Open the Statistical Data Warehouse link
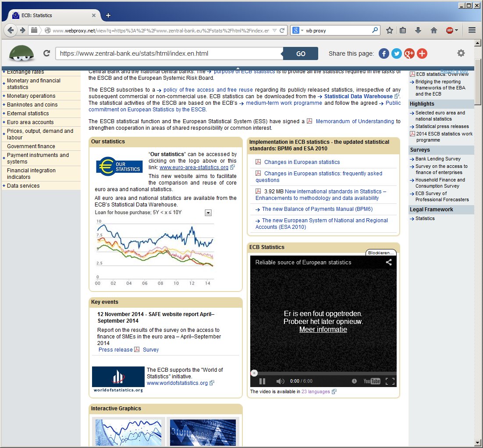 (x=358, y=96)
